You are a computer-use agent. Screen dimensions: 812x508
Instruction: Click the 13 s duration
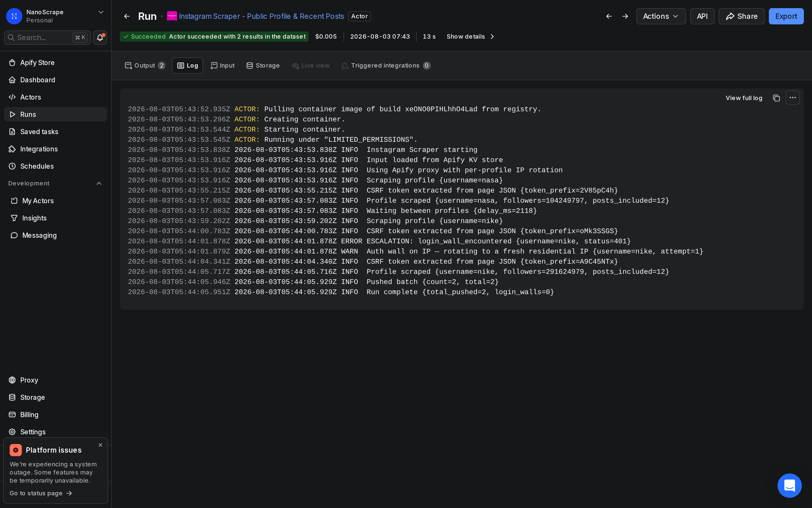(x=429, y=37)
